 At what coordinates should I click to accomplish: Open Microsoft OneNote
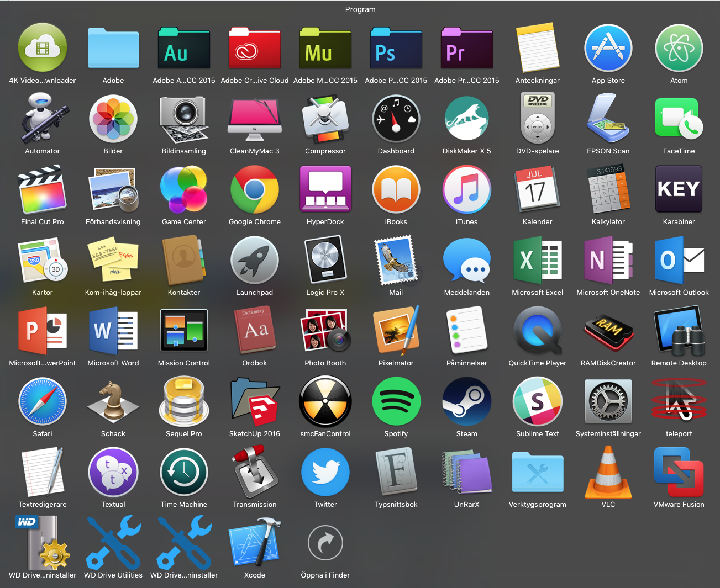coord(608,259)
